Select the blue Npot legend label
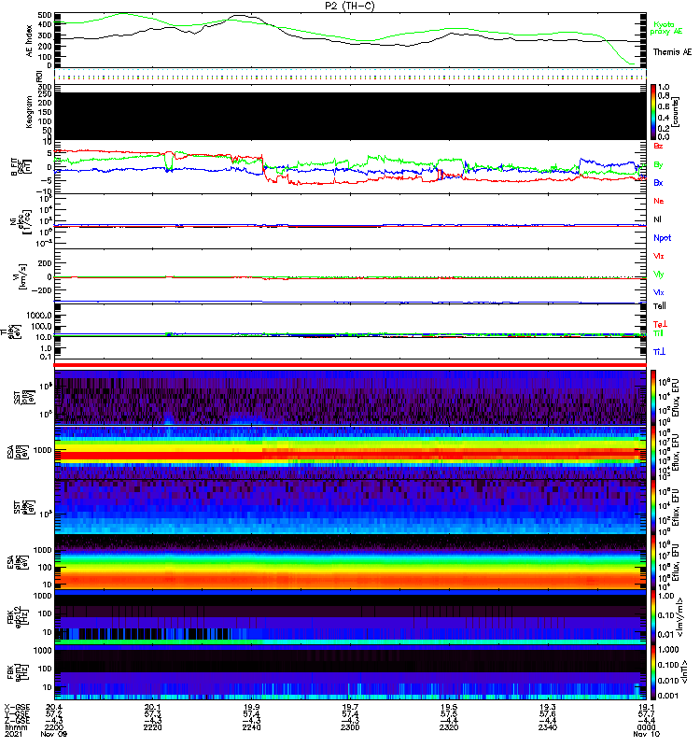The height and width of the screenshot is (747, 700). pyautogui.click(x=662, y=238)
